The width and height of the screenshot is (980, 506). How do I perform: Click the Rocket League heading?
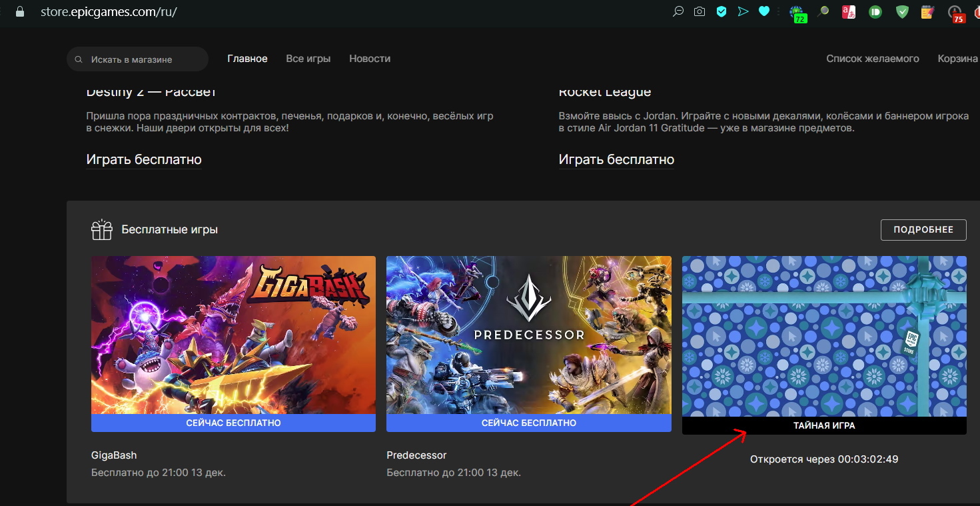pyautogui.click(x=605, y=92)
